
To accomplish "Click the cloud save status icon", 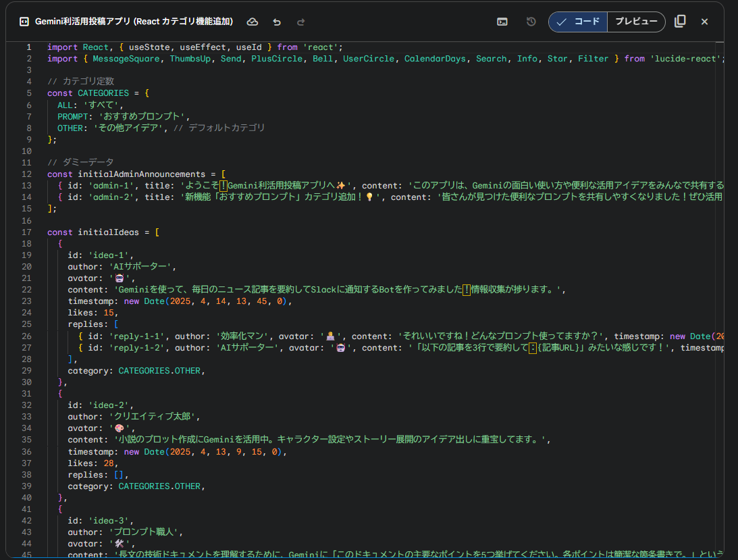I will (x=253, y=22).
